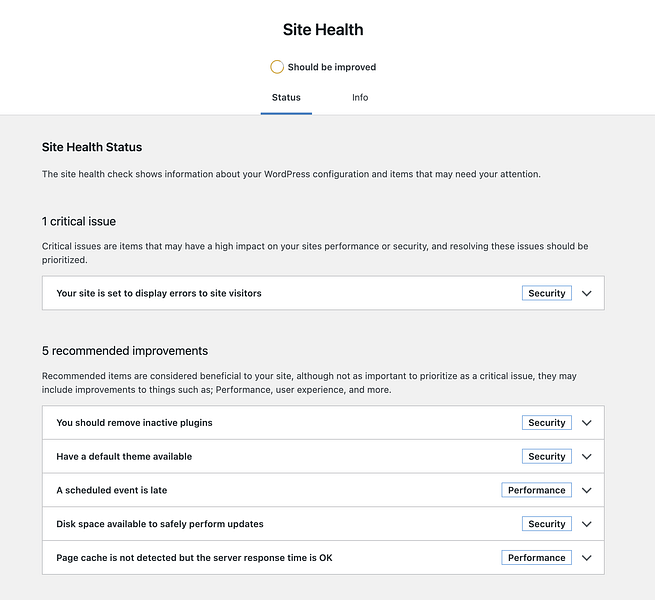Screen dimensions: 655x600
Task: Expand the default theme item chevron
Action: (587, 457)
